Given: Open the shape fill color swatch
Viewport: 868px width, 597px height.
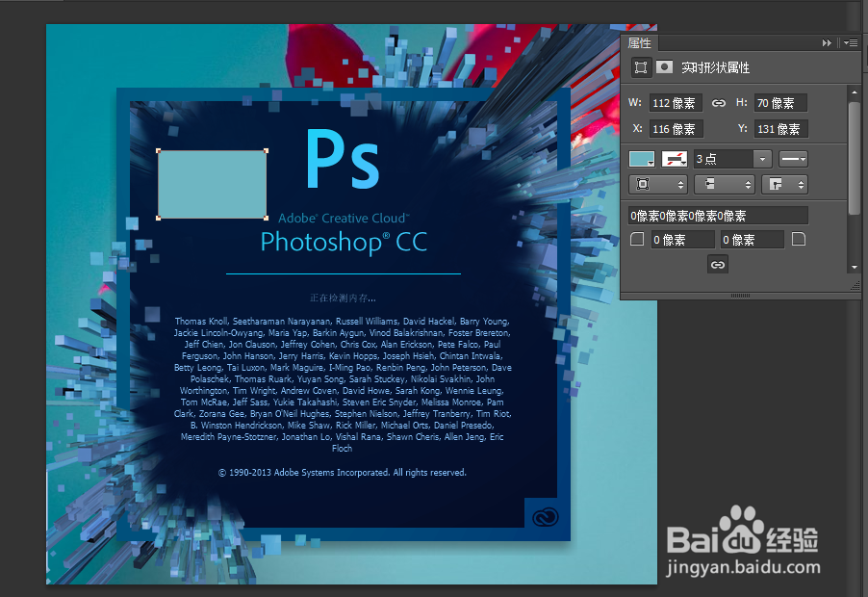Looking at the screenshot, I should click(642, 160).
